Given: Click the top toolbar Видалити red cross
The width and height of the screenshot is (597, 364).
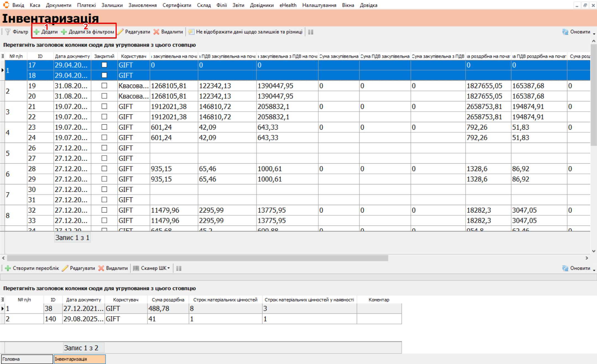Looking at the screenshot, I should tap(168, 32).
